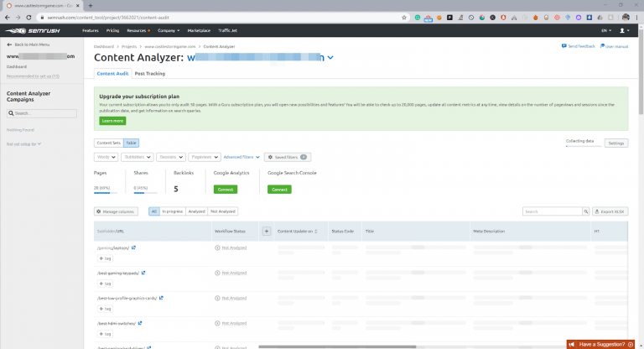Expand the Company menu
Screen dimensions: 644x349
169,30
